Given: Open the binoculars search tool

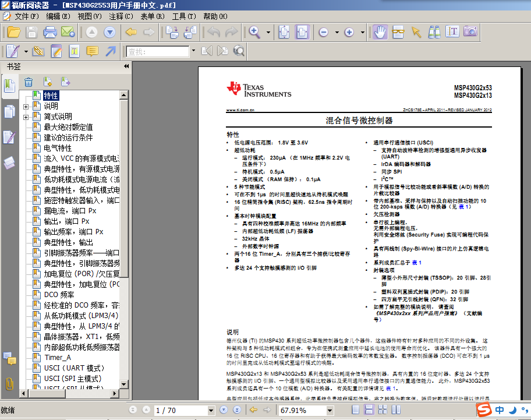Looking at the screenshot, I should coord(434,32).
